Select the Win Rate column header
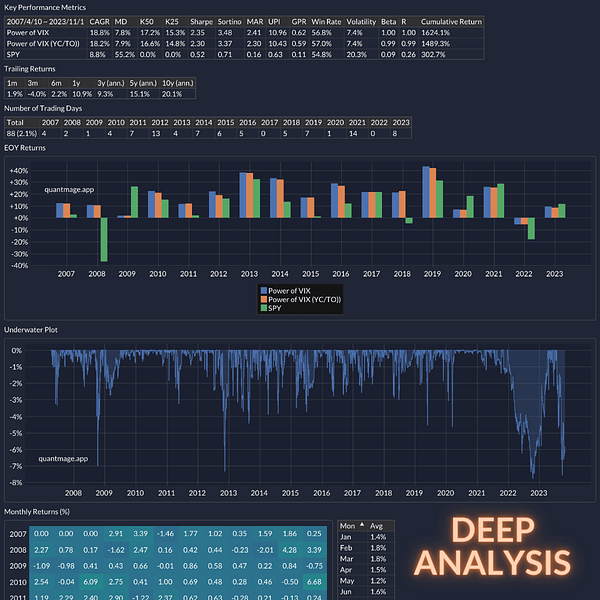Viewport: 600px width, 600px height. 326,22
